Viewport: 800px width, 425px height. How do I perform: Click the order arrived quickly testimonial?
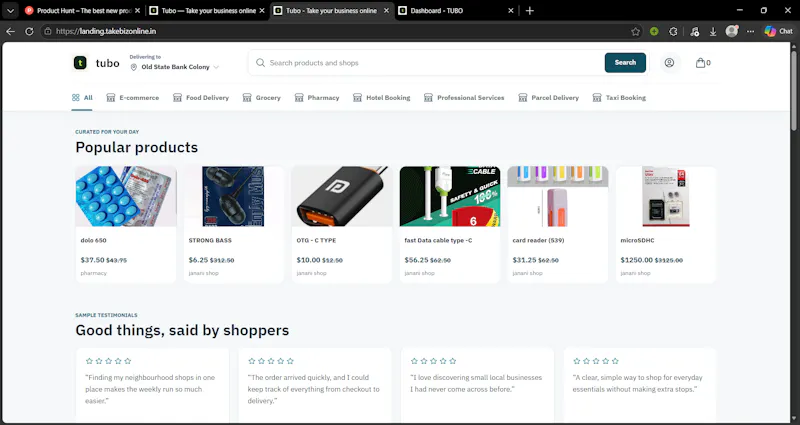click(315, 384)
